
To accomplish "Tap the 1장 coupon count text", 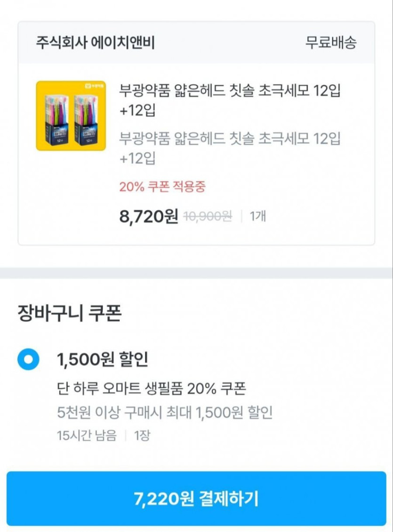I will click(x=142, y=435).
